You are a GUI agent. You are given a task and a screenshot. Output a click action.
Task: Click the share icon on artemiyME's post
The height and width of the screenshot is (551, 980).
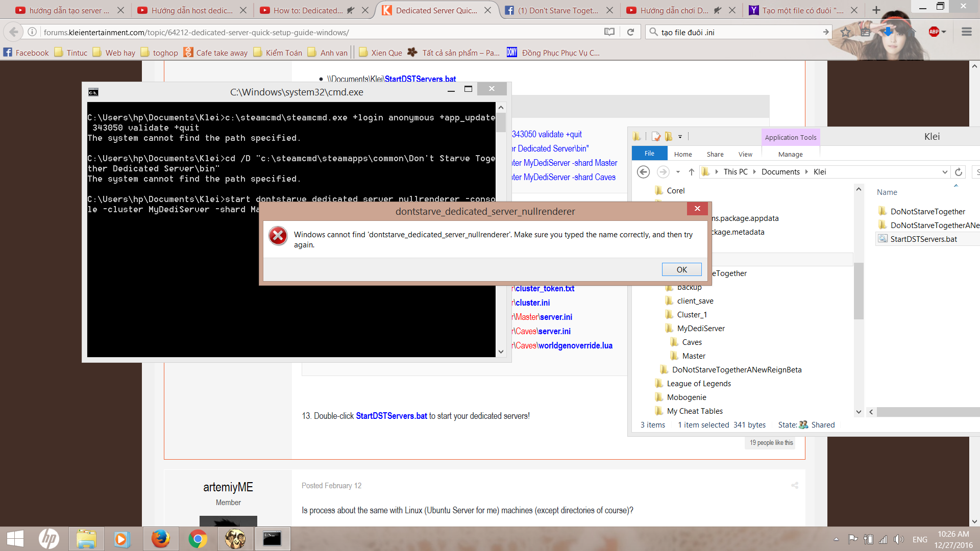(794, 485)
